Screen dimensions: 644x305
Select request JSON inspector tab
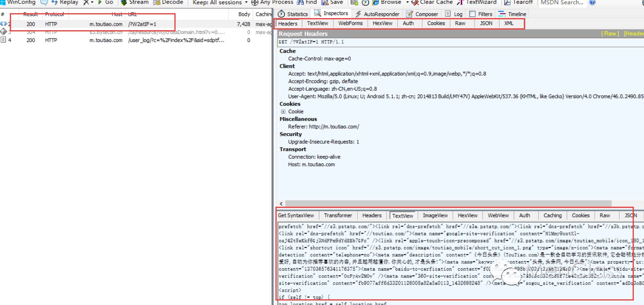[486, 23]
